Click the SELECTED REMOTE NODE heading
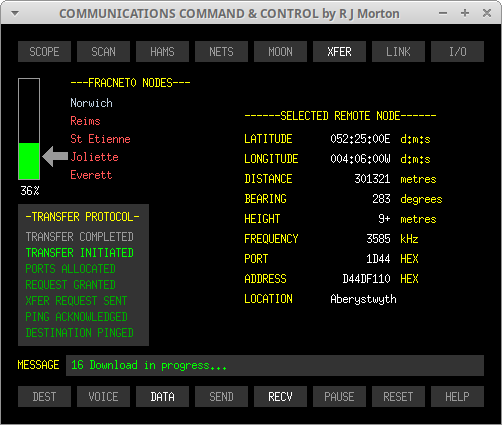 [340, 116]
